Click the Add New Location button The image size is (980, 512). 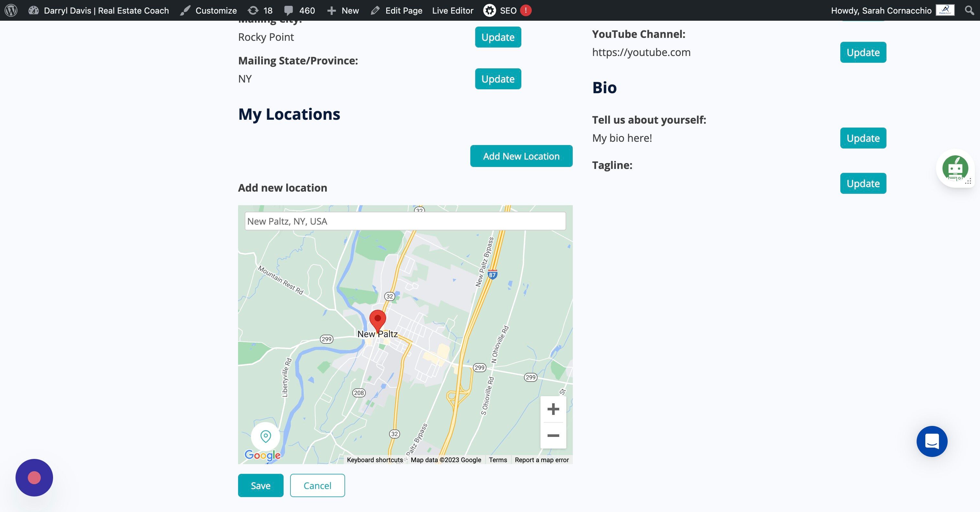pos(521,156)
